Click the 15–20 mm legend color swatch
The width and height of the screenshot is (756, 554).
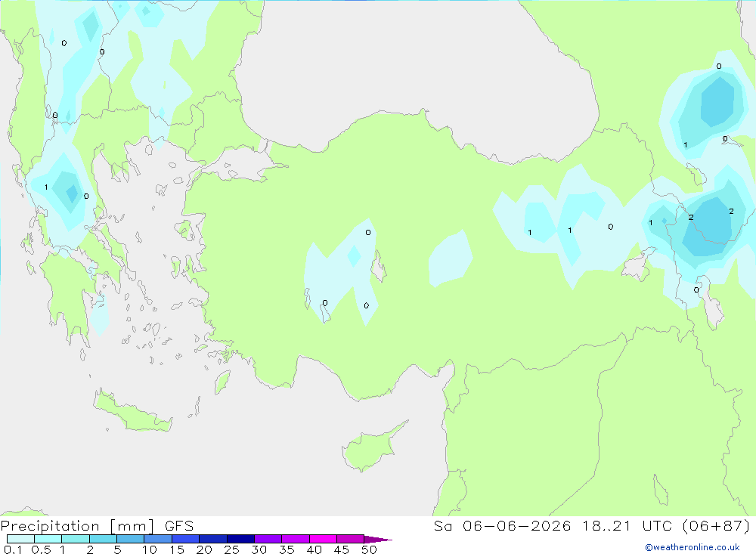pyautogui.click(x=185, y=539)
